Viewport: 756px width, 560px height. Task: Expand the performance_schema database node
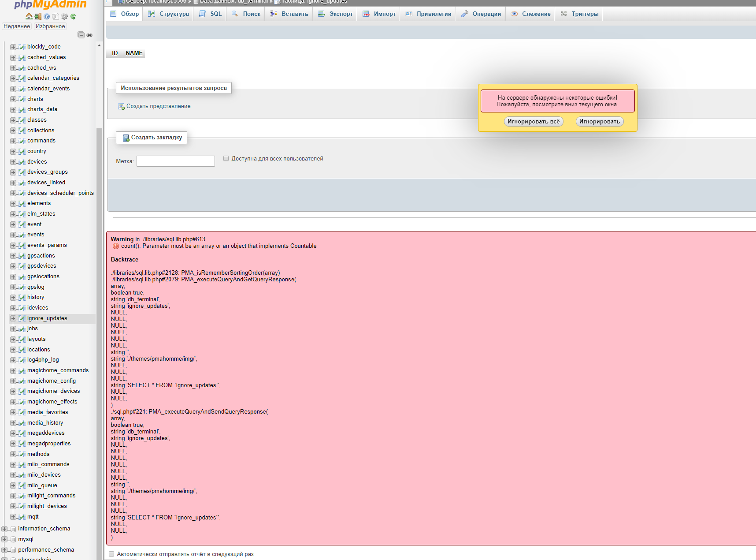pyautogui.click(x=4, y=550)
